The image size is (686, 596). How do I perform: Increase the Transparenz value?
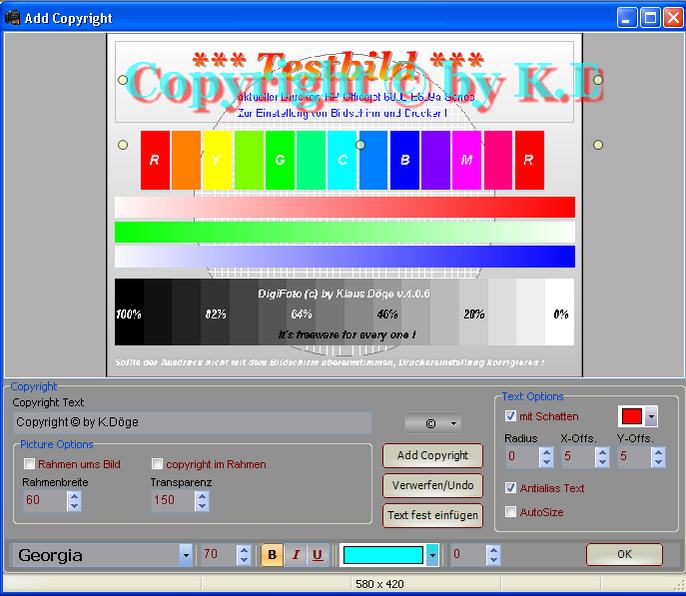click(x=202, y=496)
